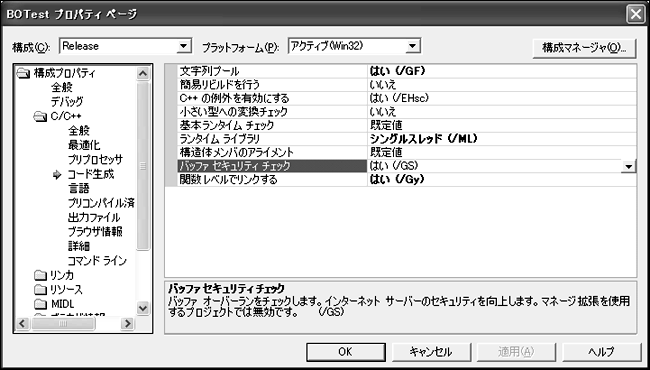
Task: Click the 適用 button
Action: (516, 352)
